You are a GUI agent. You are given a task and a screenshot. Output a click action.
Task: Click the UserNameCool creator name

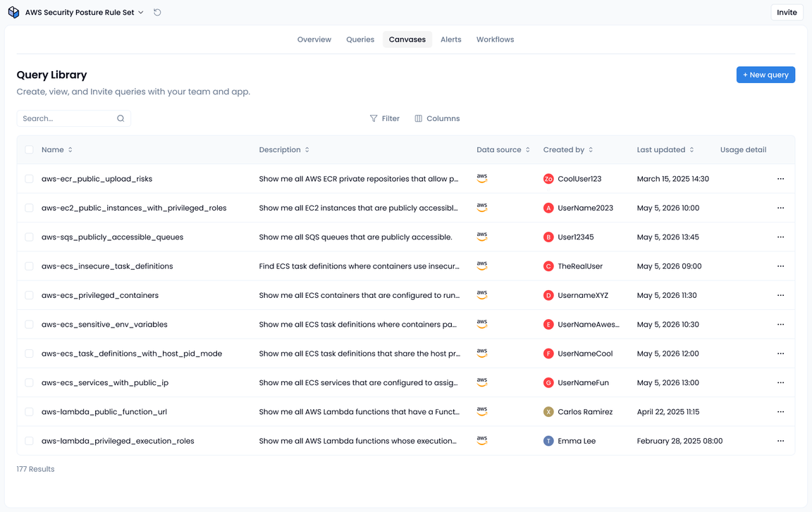click(x=585, y=354)
